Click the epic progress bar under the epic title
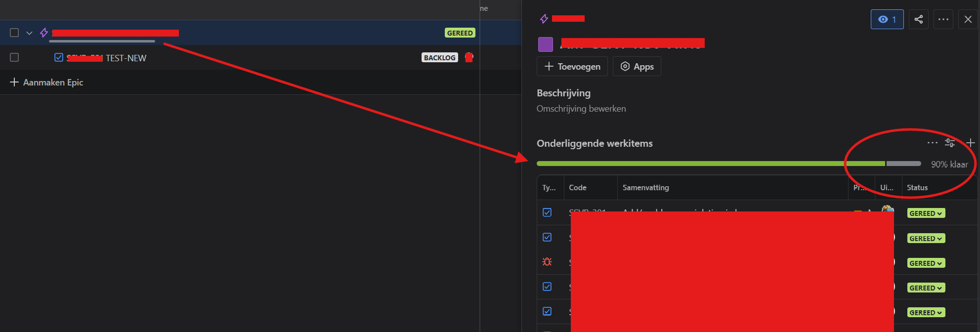This screenshot has height=332, width=980. point(102,41)
